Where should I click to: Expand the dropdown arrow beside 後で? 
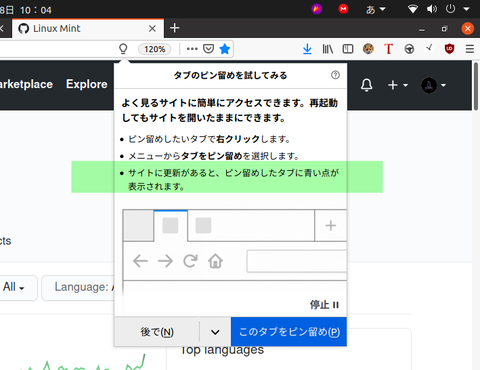point(215,332)
